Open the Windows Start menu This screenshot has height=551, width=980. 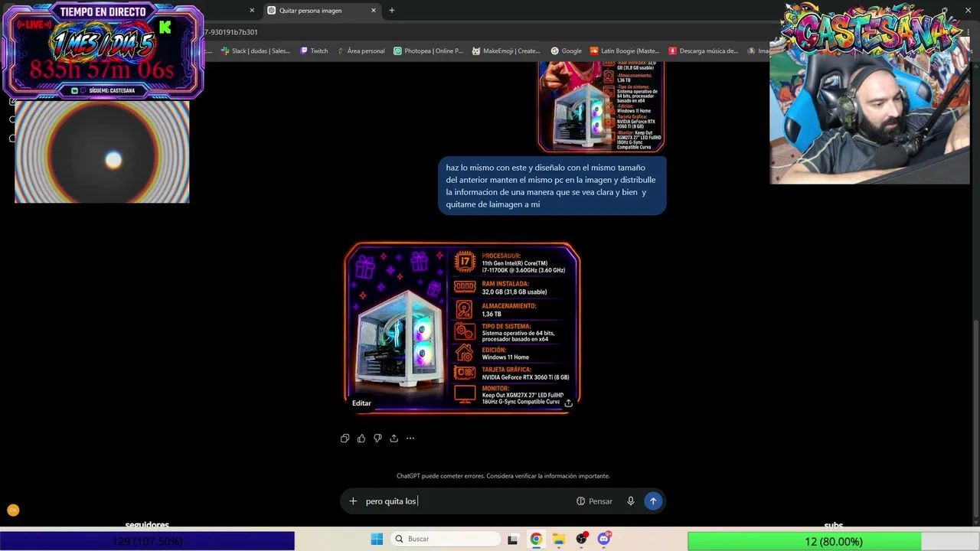[377, 539]
